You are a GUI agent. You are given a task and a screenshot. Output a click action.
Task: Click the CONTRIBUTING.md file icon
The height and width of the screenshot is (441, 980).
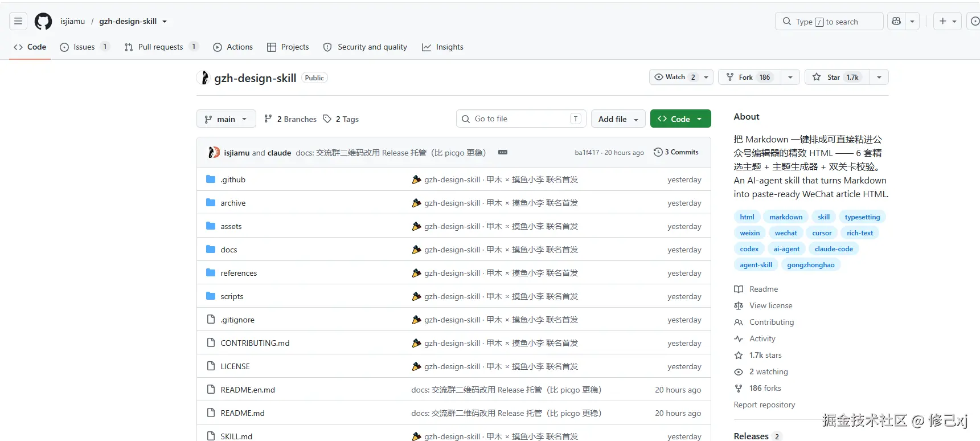pyautogui.click(x=211, y=343)
